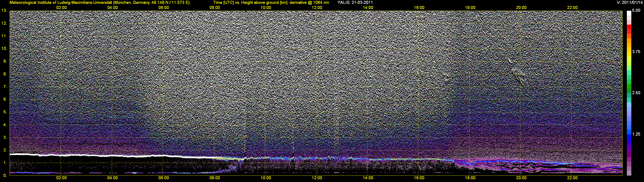Select the yellow segment of the color bar
Viewport: 644px width, 182px height.
[629, 54]
